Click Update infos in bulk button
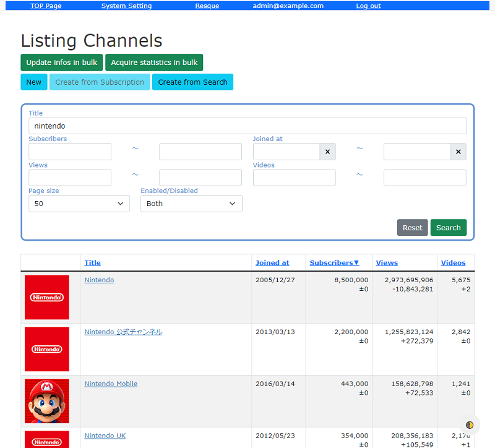495x448 pixels. pyautogui.click(x=61, y=62)
